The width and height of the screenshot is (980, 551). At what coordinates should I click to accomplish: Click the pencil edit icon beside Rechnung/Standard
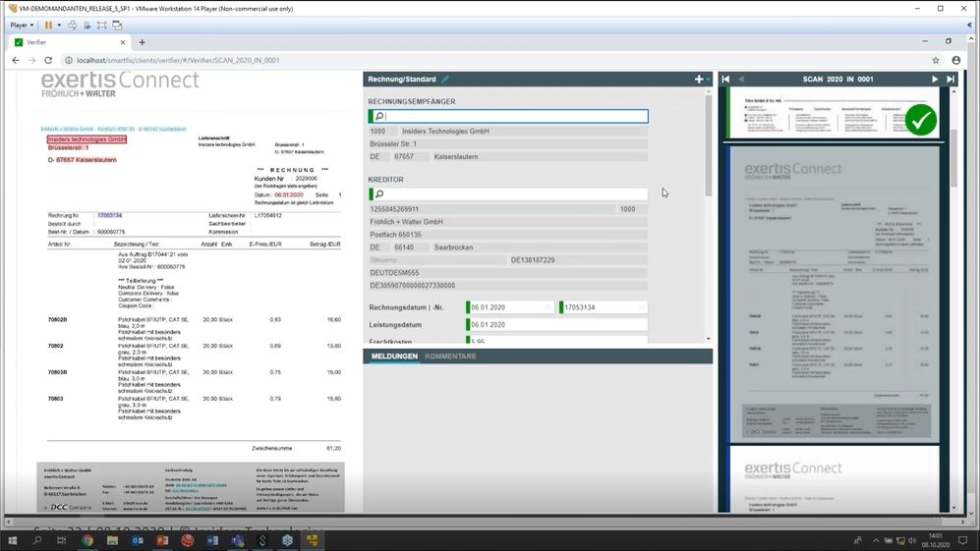tap(445, 80)
